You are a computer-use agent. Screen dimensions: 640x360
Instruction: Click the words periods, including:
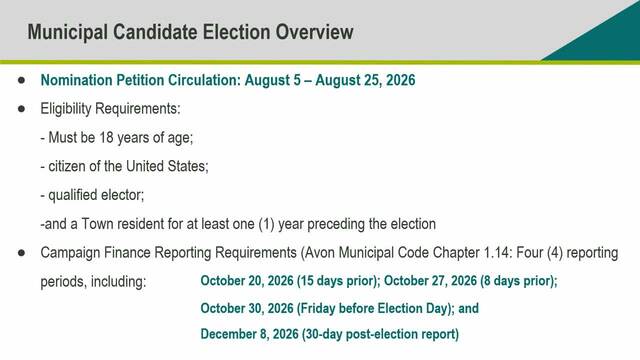(93, 282)
